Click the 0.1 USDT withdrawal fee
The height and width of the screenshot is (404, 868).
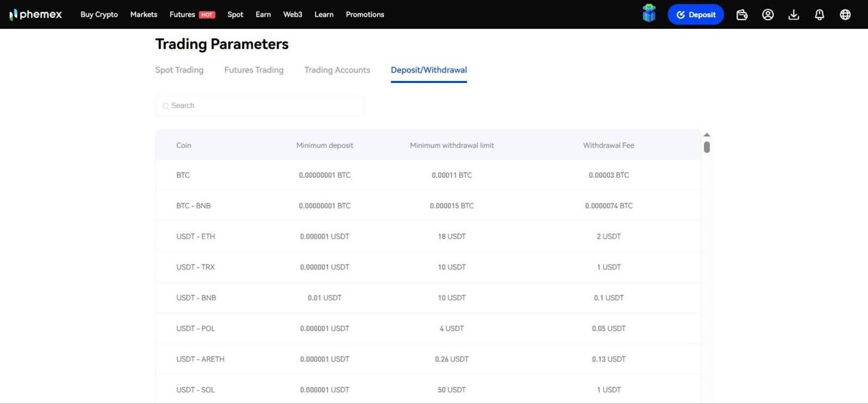609,298
